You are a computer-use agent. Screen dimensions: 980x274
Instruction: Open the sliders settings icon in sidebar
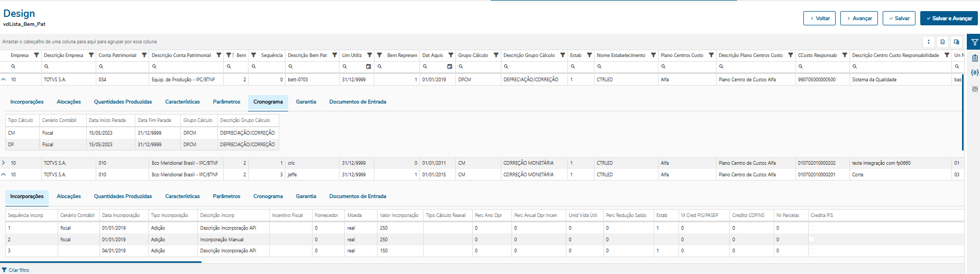pos(975,89)
